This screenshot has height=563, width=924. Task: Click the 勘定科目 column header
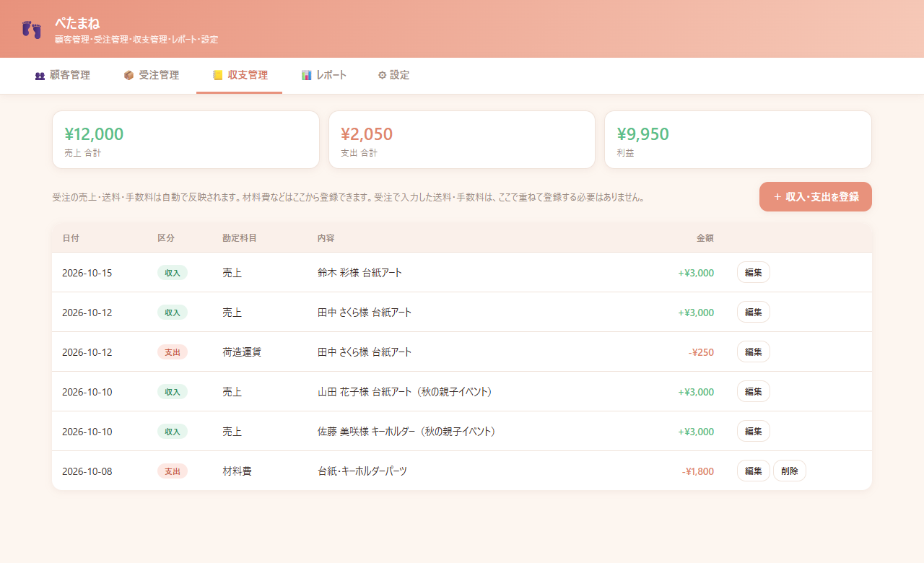[x=240, y=238]
